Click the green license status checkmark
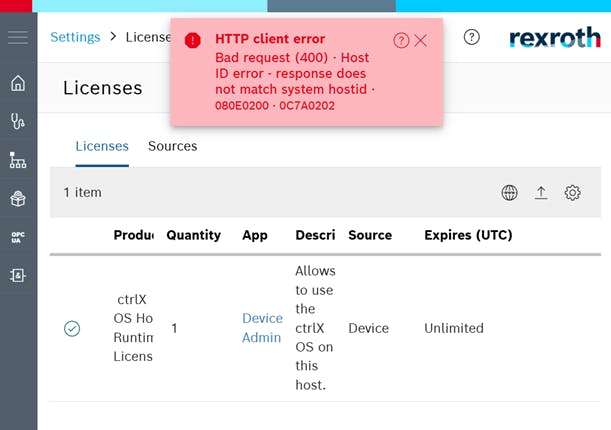Screen dimensions: 611x430 point(72,328)
